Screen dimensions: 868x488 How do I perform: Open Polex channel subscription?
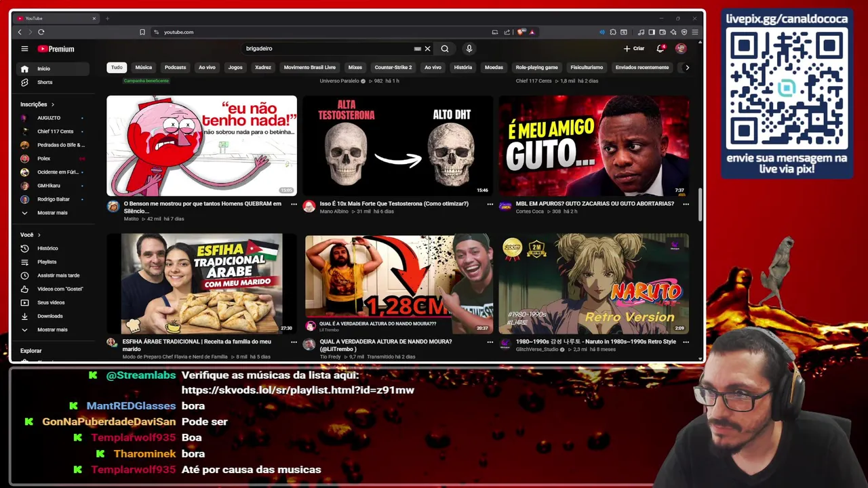point(53,159)
